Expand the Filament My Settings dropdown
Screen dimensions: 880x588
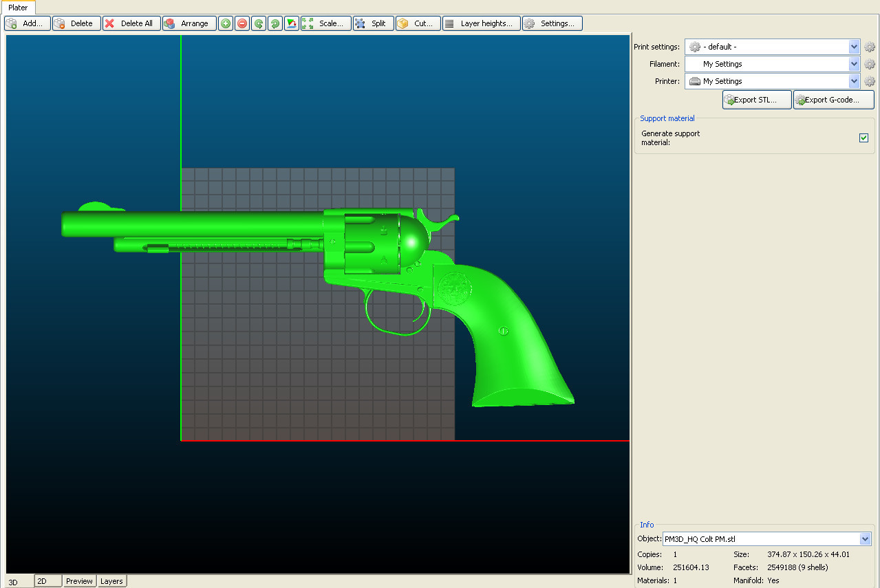pos(854,64)
